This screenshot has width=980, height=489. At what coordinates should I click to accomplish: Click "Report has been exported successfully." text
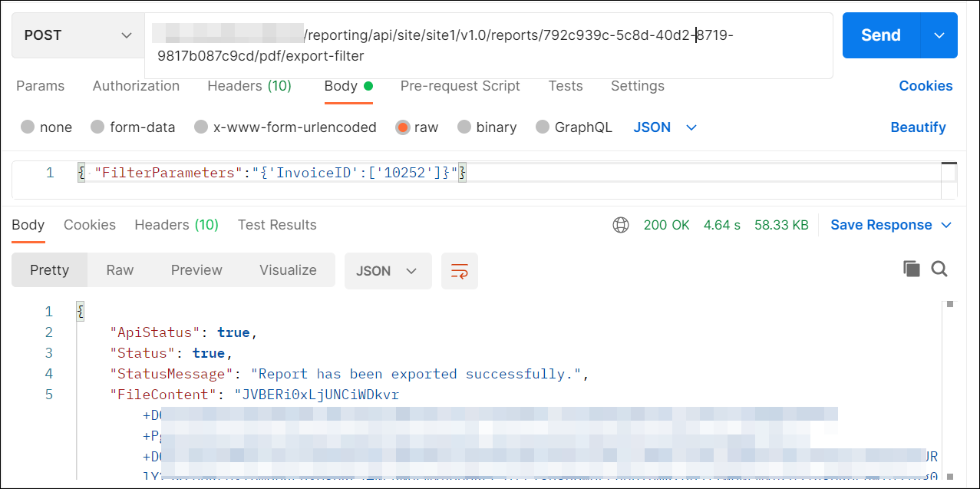(415, 374)
